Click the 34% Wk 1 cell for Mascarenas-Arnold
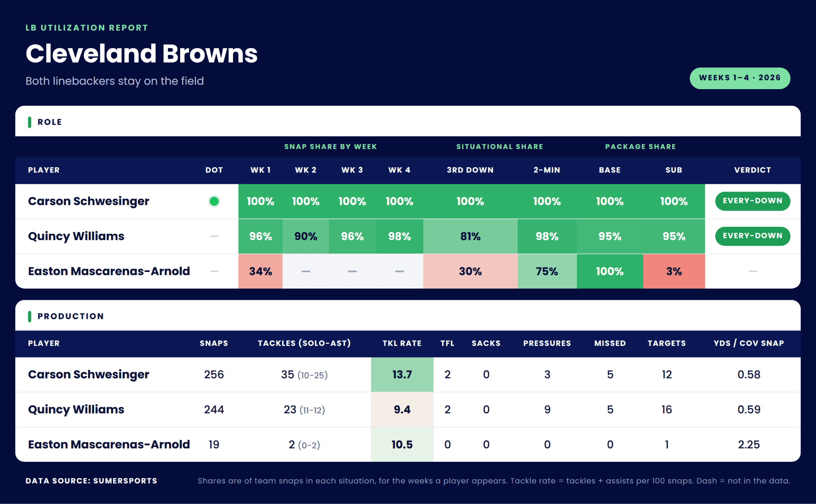 (x=261, y=271)
